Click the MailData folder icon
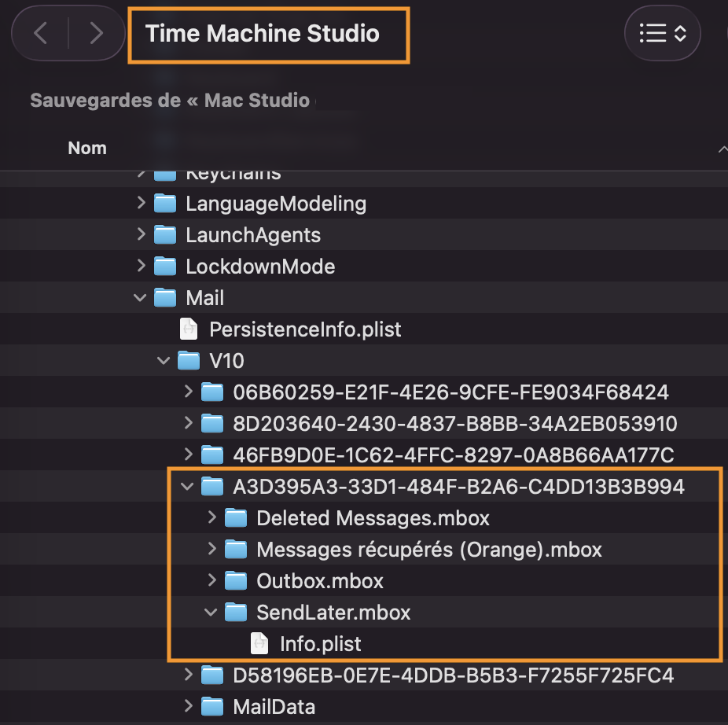The image size is (728, 725). click(212, 707)
